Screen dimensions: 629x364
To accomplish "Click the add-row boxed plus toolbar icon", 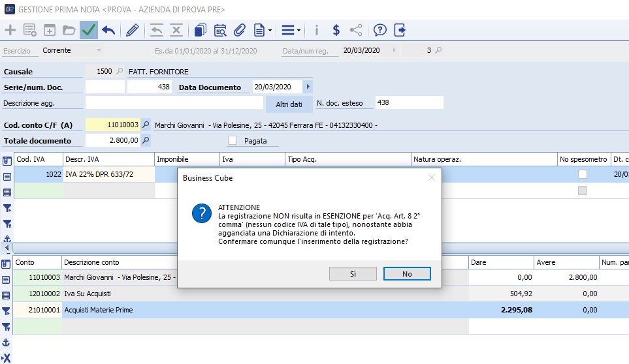I will (50, 30).
